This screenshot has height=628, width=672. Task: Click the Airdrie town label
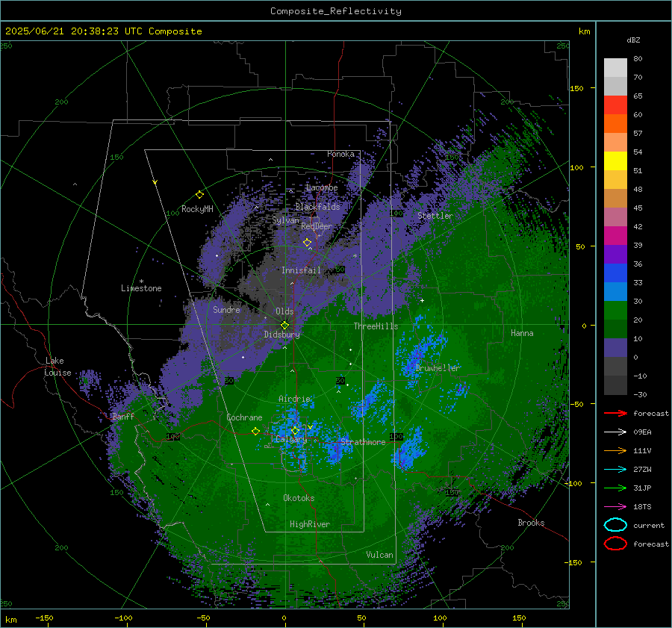click(x=294, y=399)
